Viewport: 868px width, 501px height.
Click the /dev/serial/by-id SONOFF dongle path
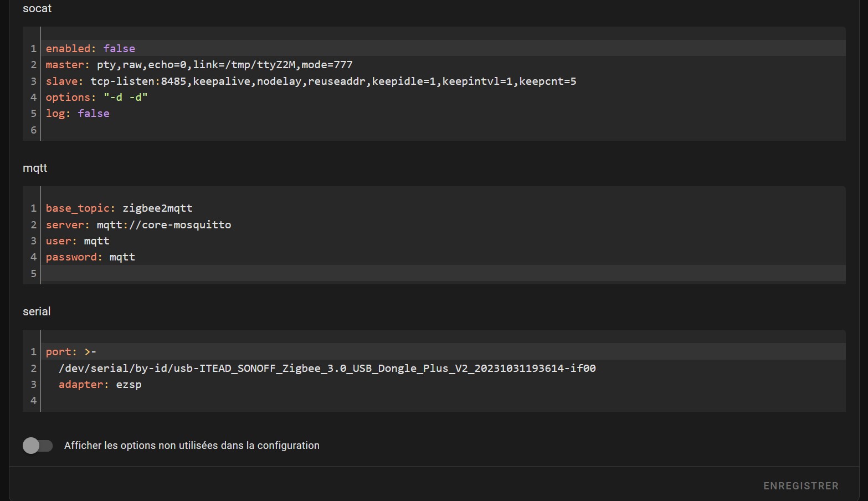pos(327,369)
